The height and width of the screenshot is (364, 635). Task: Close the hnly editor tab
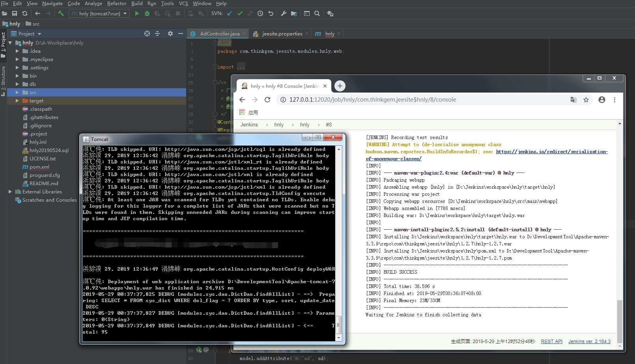click(x=339, y=33)
